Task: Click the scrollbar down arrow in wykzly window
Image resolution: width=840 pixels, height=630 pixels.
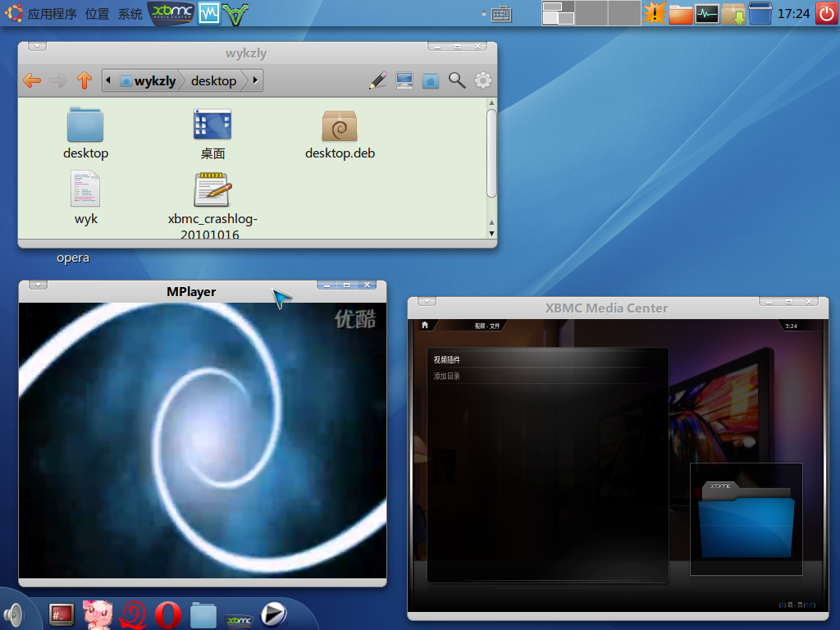Action: point(491,234)
